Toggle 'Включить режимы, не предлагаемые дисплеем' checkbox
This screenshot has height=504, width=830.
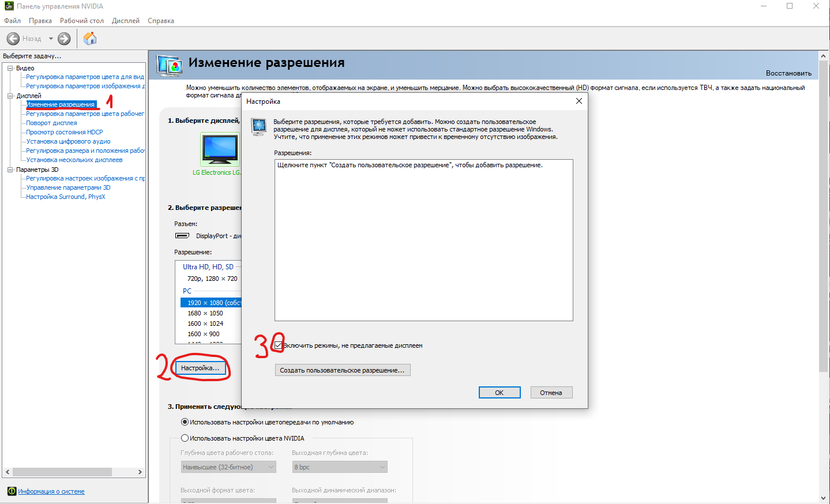coord(279,345)
